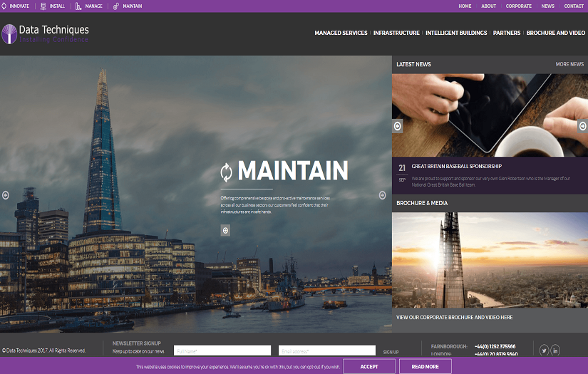Click the Full Name newsletter field
This screenshot has height=374, width=588.
tap(222, 350)
